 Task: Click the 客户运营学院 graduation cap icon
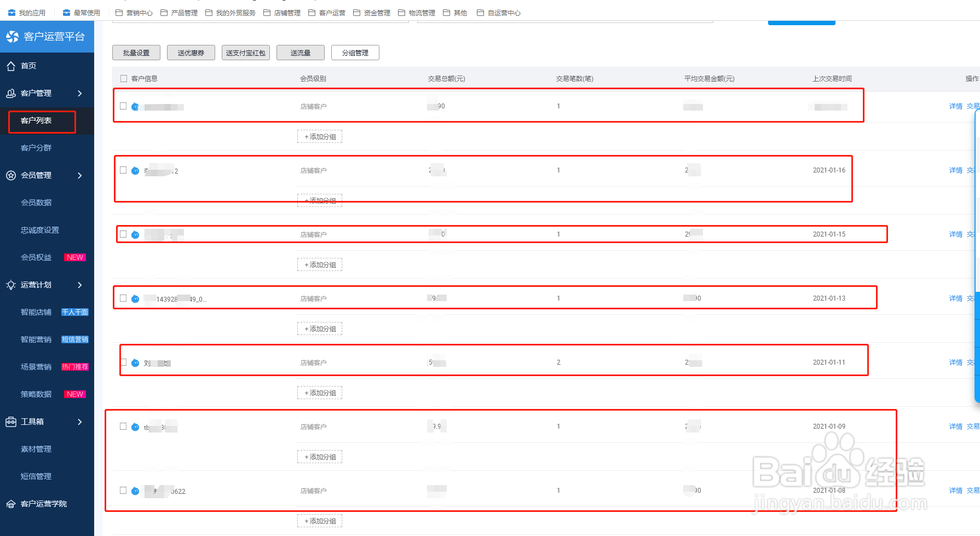[x=11, y=504]
